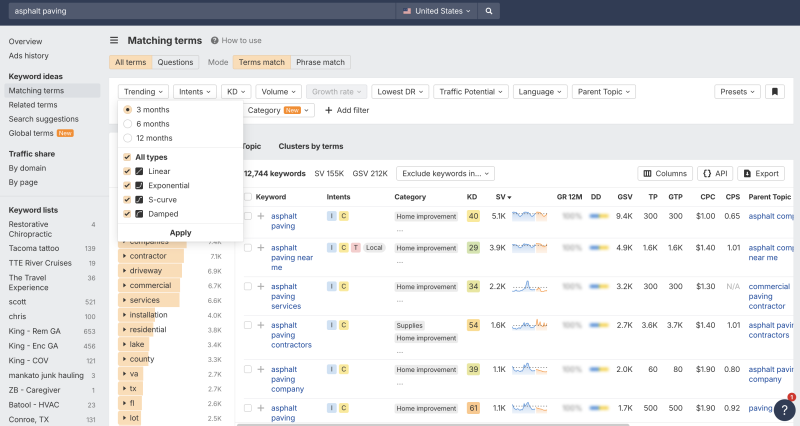Screen dimensions: 800x426
Task: Select the 6 months radio option
Action: click(127, 124)
